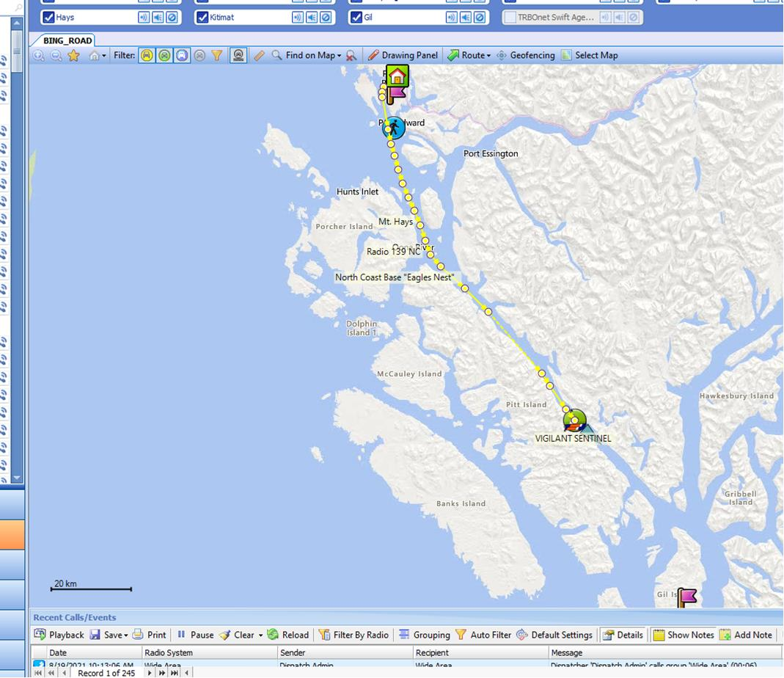Click the zoom in magnifier on map toolbar
784x678 pixels.
38,55
